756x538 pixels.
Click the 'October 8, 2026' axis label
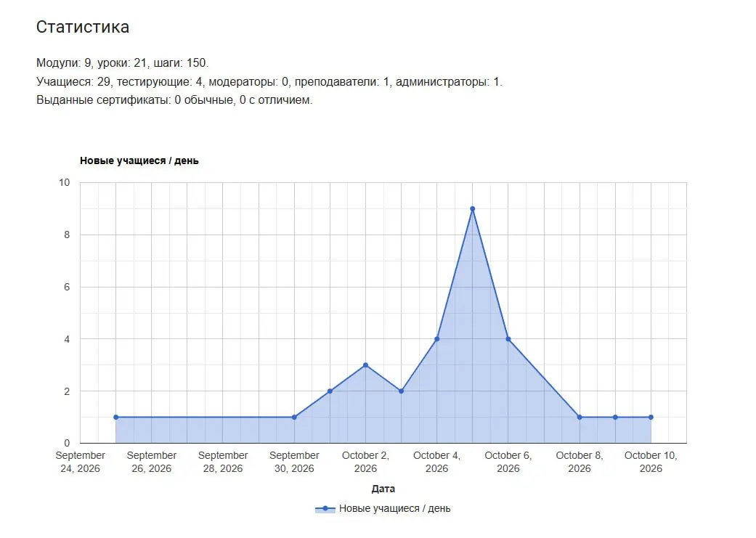[x=580, y=462]
